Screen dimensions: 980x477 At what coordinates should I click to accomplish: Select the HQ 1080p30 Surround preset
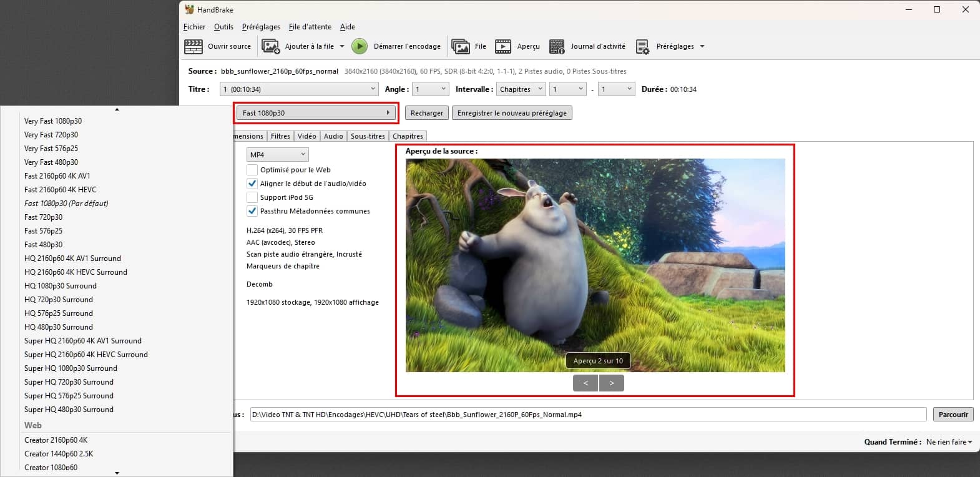pos(61,286)
